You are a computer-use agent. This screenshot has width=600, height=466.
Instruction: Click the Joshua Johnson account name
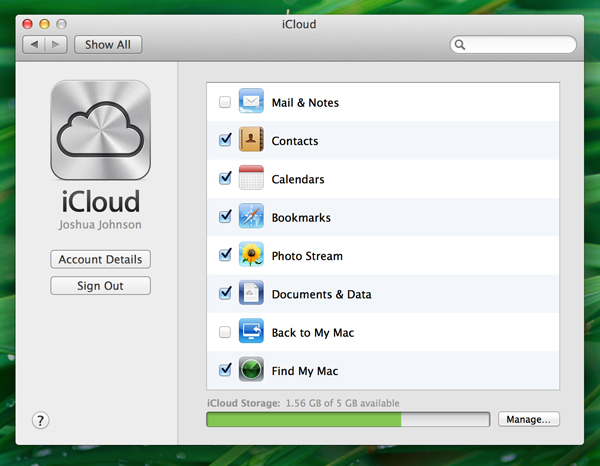(x=100, y=225)
